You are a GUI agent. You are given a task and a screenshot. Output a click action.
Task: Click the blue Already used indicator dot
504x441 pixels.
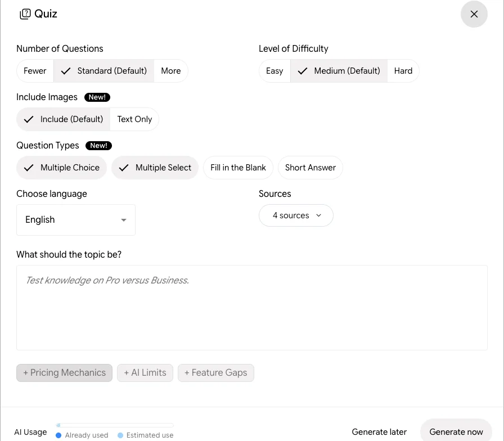tap(58, 435)
